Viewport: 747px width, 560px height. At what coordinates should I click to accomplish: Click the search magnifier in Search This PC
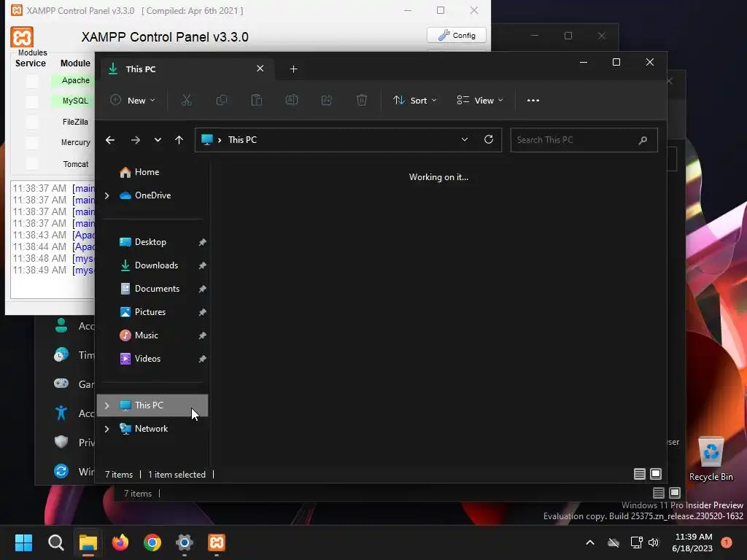[643, 140]
